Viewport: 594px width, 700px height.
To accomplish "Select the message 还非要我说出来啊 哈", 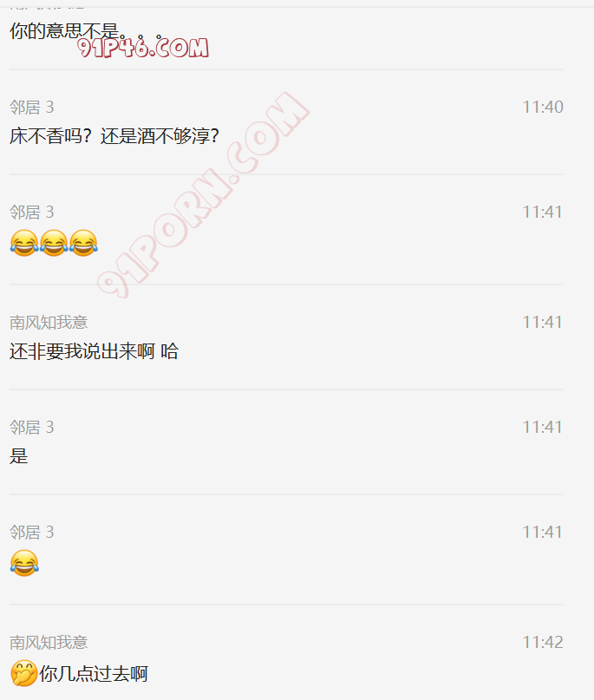I will coord(94,351).
